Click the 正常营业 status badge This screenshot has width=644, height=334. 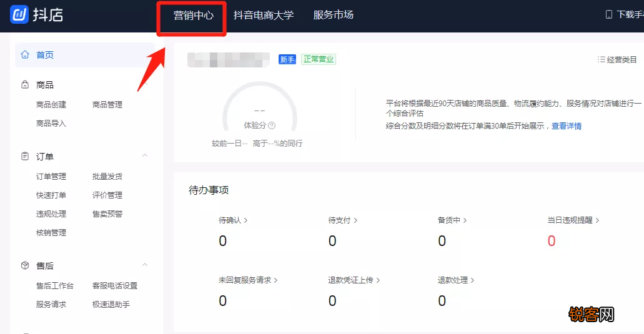(x=319, y=59)
